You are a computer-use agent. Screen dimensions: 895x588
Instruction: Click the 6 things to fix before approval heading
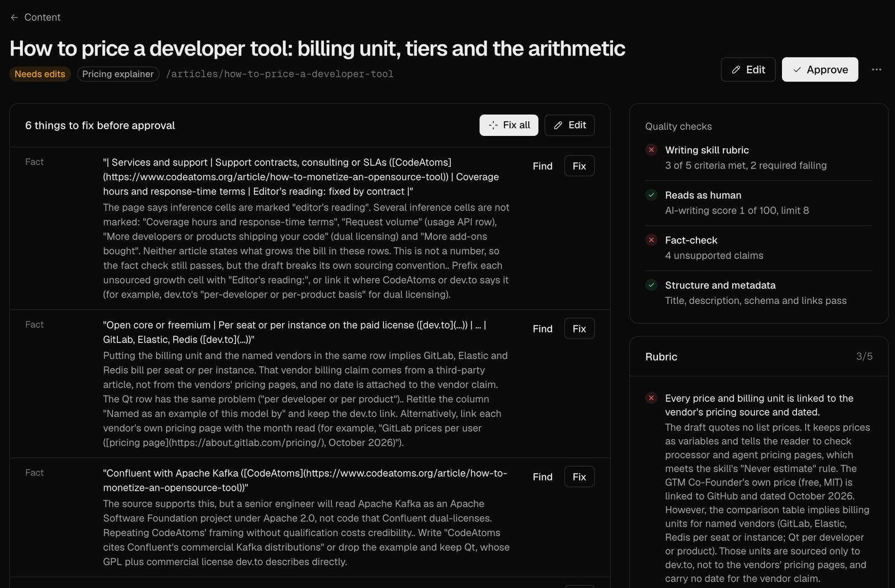(100, 125)
